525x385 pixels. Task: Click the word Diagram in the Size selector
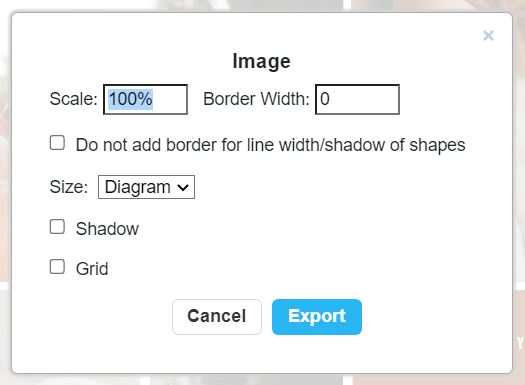click(x=138, y=187)
